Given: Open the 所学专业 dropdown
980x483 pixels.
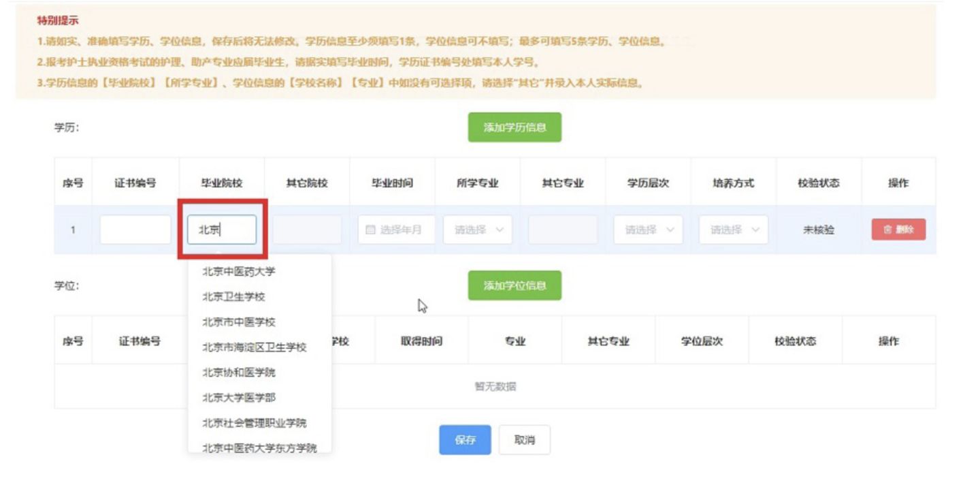Looking at the screenshot, I should pyautogui.click(x=478, y=230).
